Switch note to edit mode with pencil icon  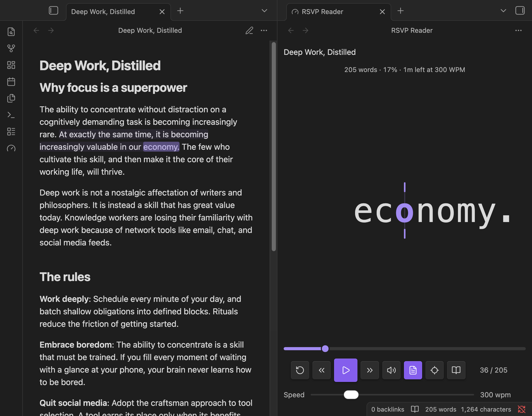(249, 30)
